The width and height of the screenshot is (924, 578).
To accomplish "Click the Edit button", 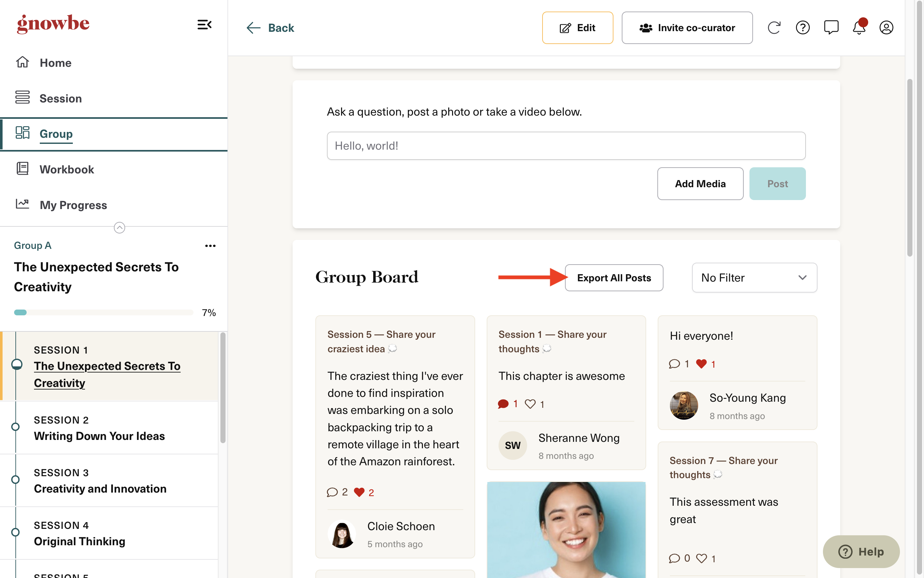I will pos(577,28).
